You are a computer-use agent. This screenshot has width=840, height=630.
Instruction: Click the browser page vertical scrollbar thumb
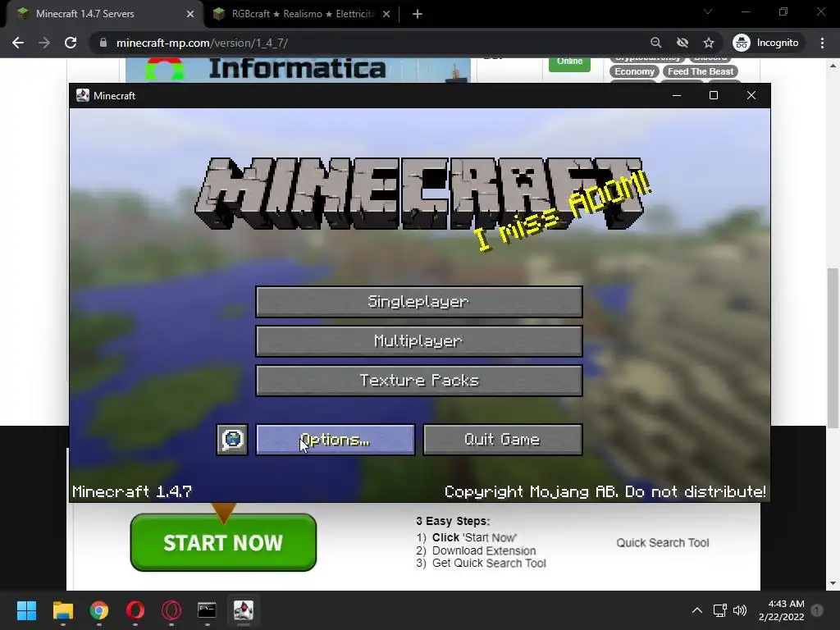click(833, 347)
